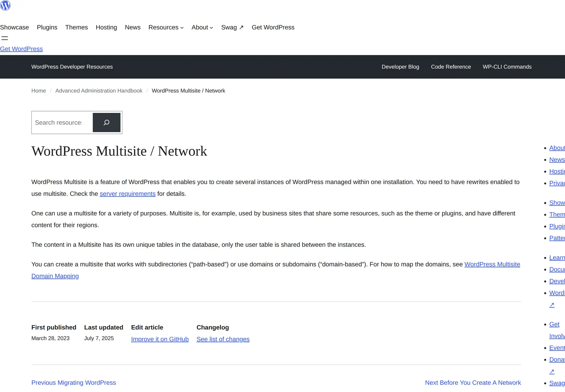Screen dimensions: 565x392
Task: Click the large page heading WordPress Multisite / Network
Action: click(x=119, y=151)
